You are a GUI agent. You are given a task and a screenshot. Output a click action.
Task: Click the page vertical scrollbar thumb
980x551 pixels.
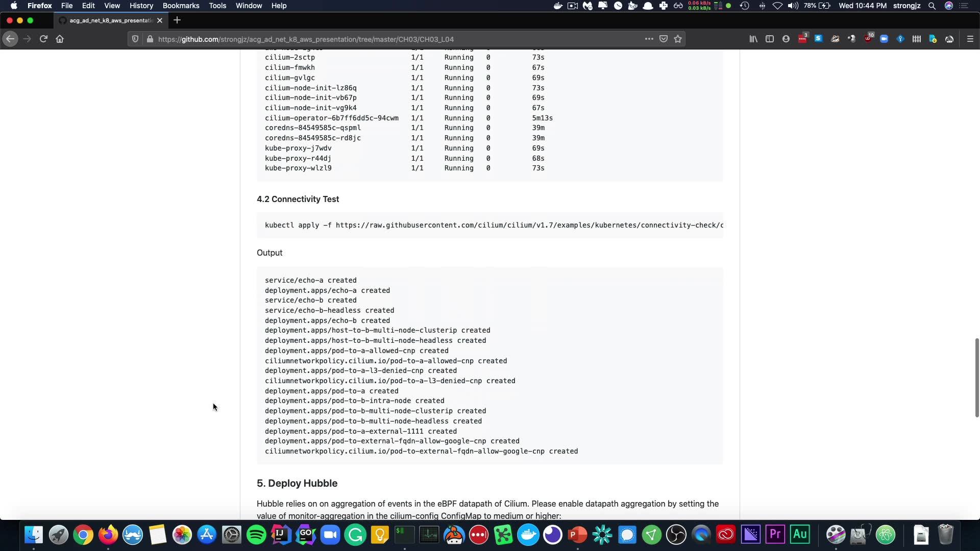976,378
